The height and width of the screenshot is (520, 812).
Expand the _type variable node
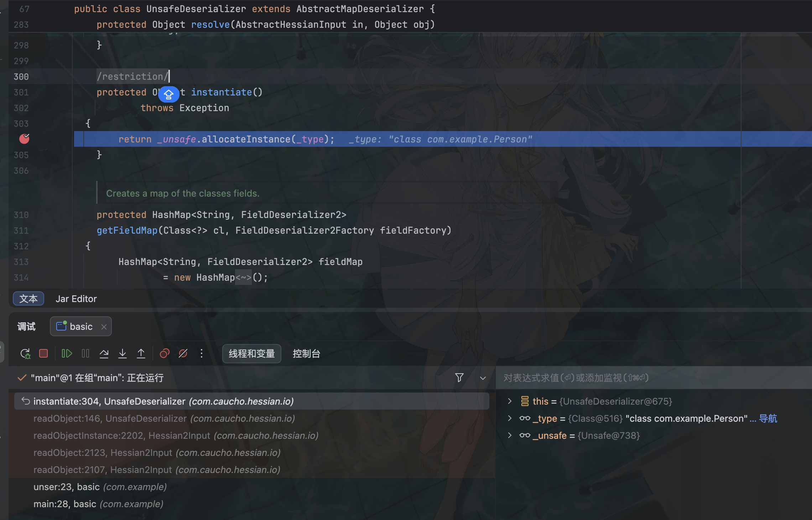tap(510, 418)
